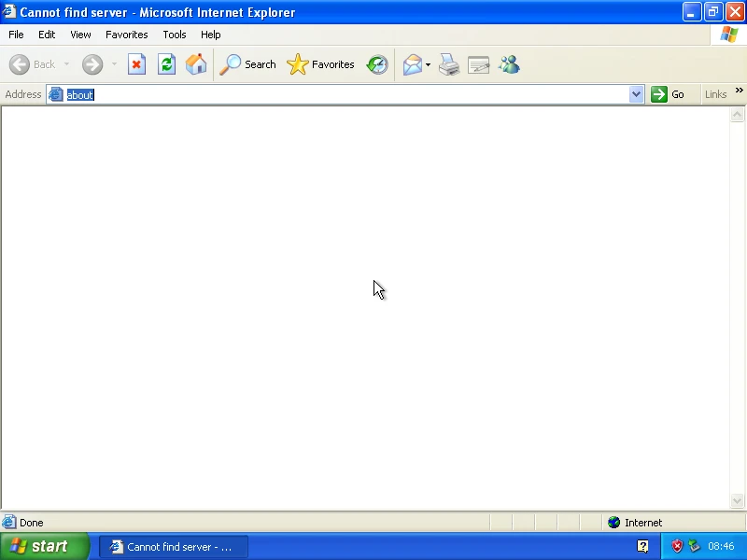747x560 pixels.
Task: Click the scroll down arrow
Action: [x=737, y=500]
